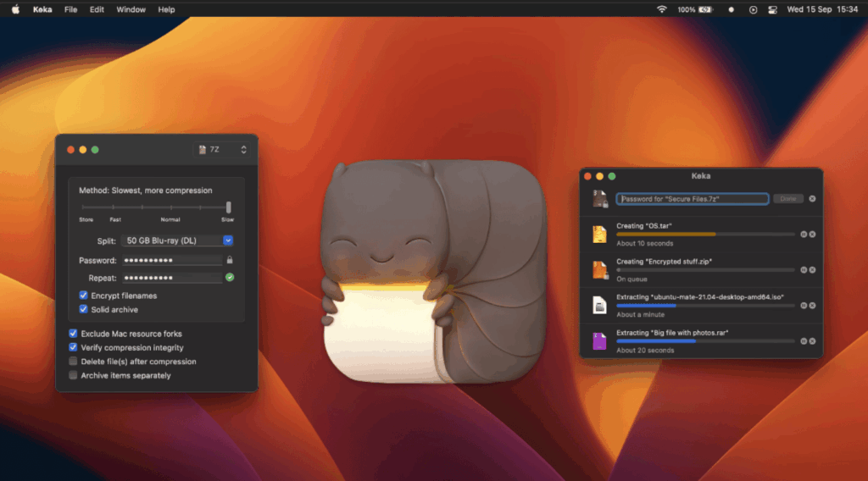
Task: Pause the OS.tar creation task
Action: (804, 235)
